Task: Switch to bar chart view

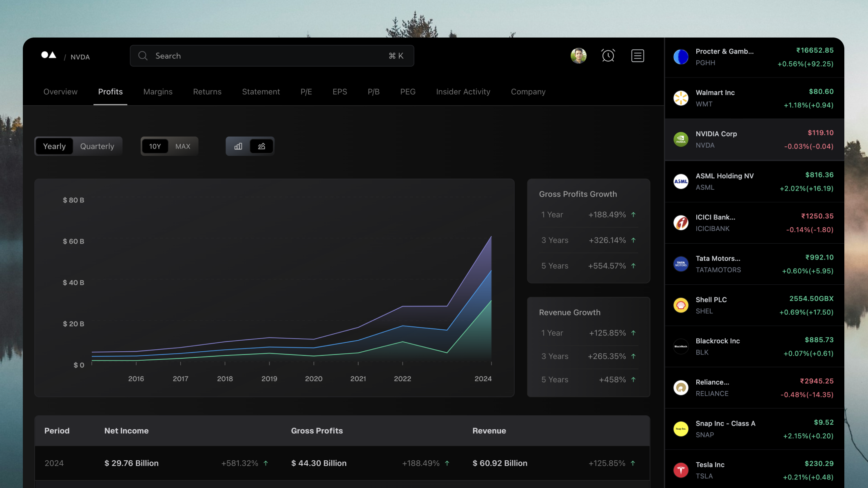Action: coord(238,146)
